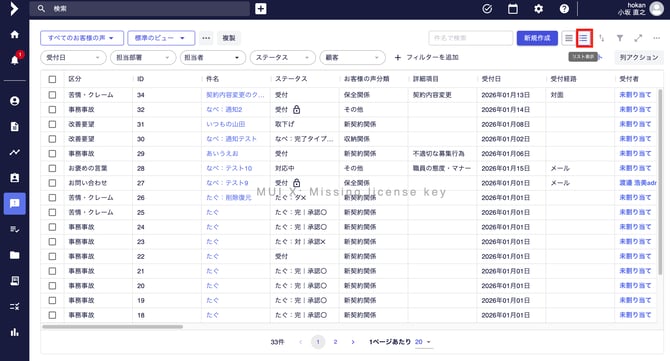This screenshot has height=361, width=670.
Task: Open the いつもの山田 record link
Action: coord(226,124)
